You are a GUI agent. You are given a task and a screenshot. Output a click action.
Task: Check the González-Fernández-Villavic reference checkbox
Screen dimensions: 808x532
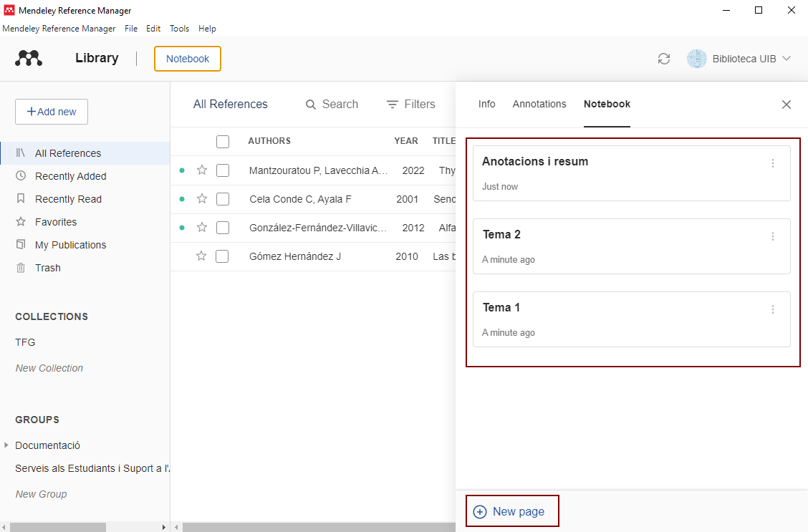(223, 228)
